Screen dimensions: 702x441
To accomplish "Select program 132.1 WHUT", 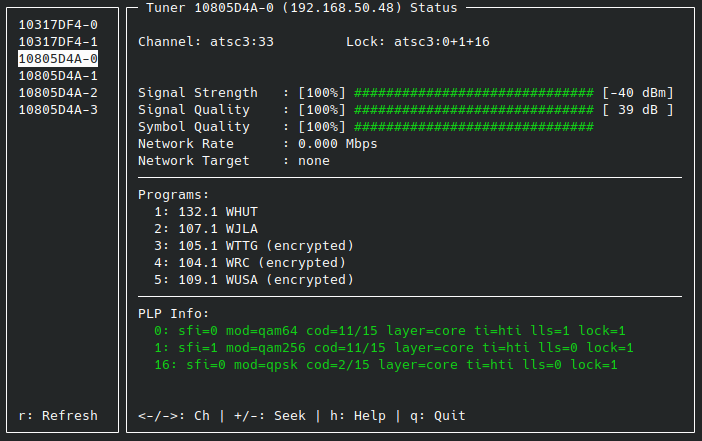I will point(200,212).
